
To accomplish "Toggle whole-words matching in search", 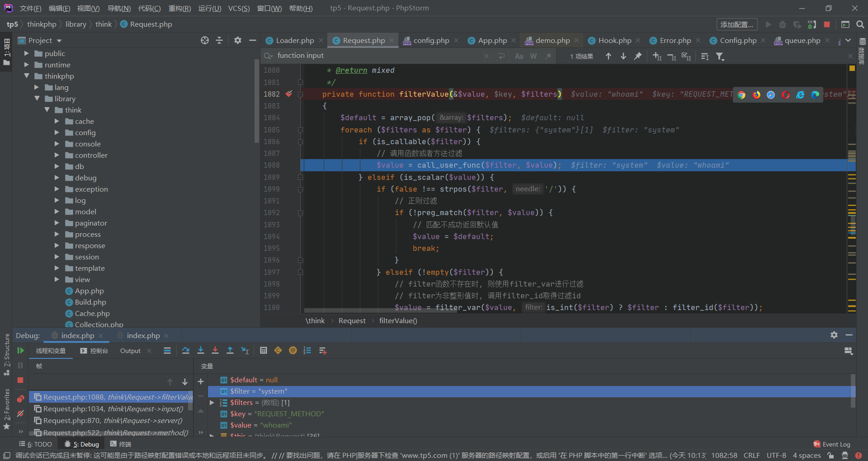I will pos(533,56).
